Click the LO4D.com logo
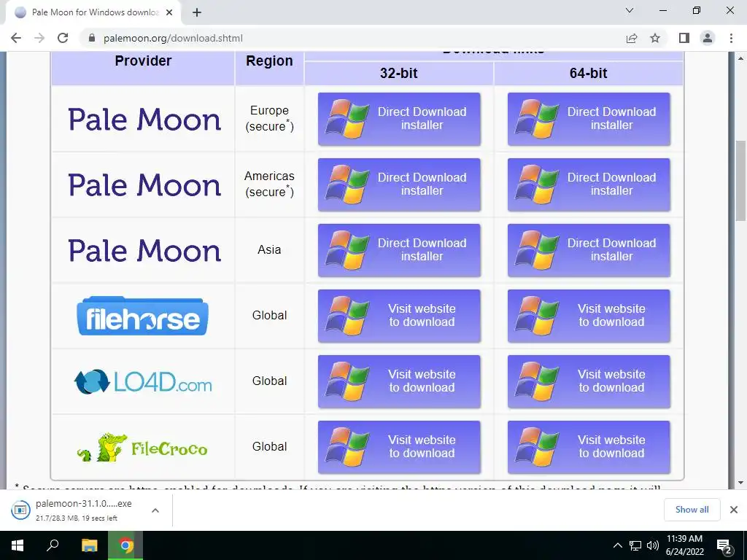Viewport: 747px width, 560px height. [x=143, y=381]
